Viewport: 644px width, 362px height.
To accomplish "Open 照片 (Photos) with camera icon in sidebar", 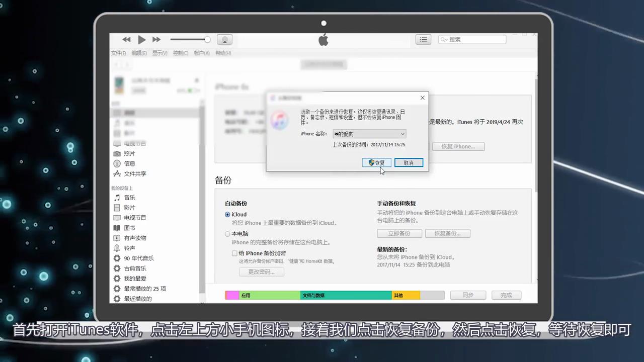I will (129, 153).
